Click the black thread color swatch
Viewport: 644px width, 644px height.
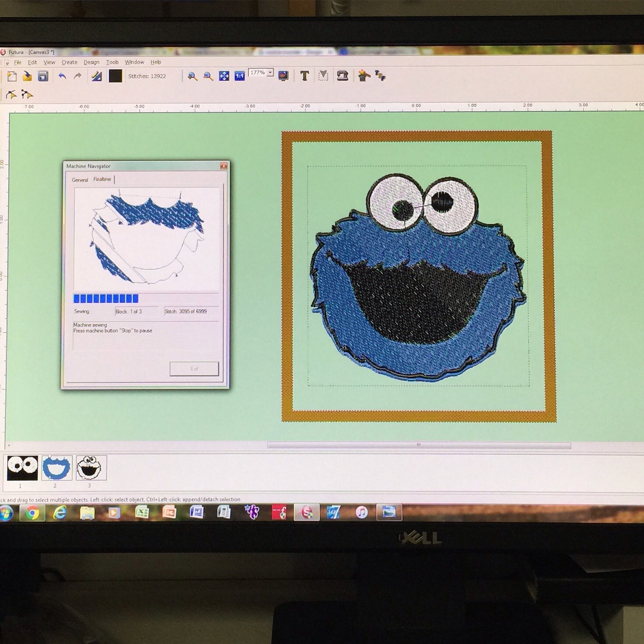click(x=115, y=76)
